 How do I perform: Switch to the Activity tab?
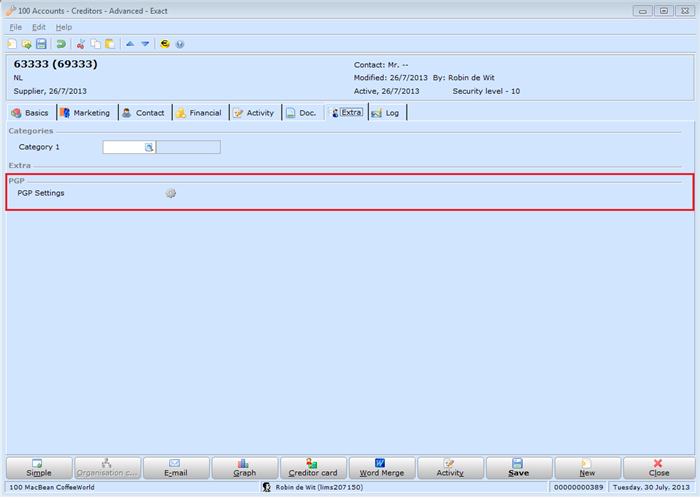255,113
